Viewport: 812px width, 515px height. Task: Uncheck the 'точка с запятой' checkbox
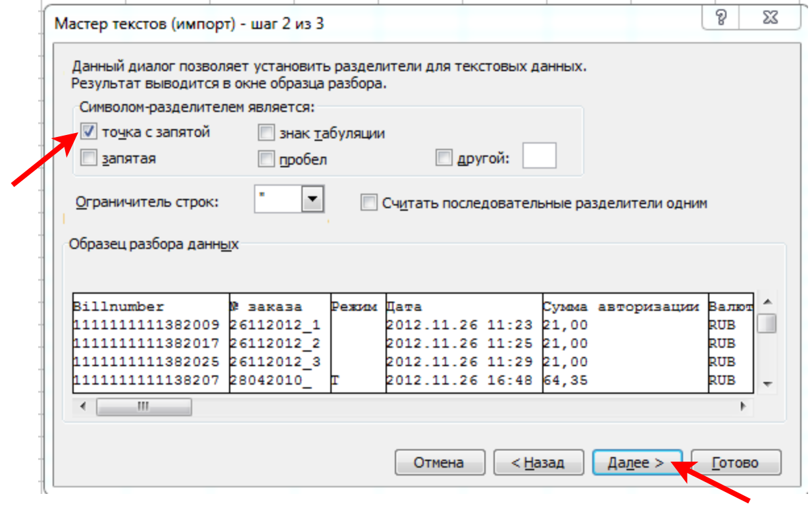click(x=89, y=132)
